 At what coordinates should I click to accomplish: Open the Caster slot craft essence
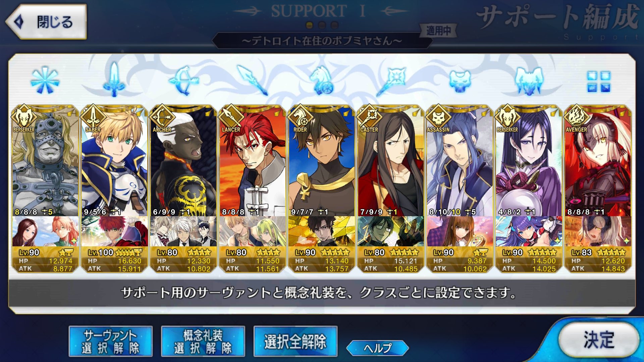click(x=391, y=232)
